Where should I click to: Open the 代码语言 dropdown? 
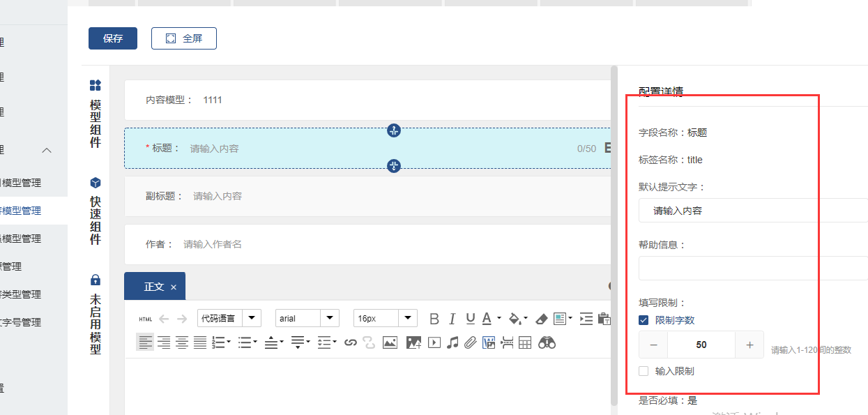(229, 318)
